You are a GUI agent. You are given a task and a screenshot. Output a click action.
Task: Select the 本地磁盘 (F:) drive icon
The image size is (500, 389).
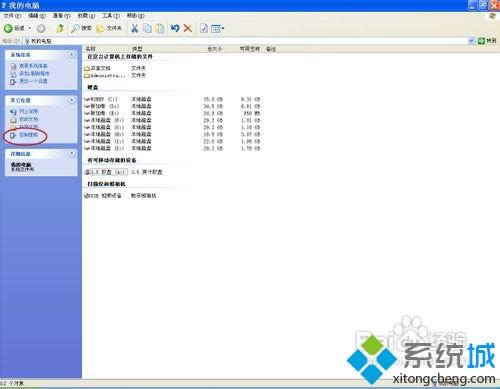[87, 120]
